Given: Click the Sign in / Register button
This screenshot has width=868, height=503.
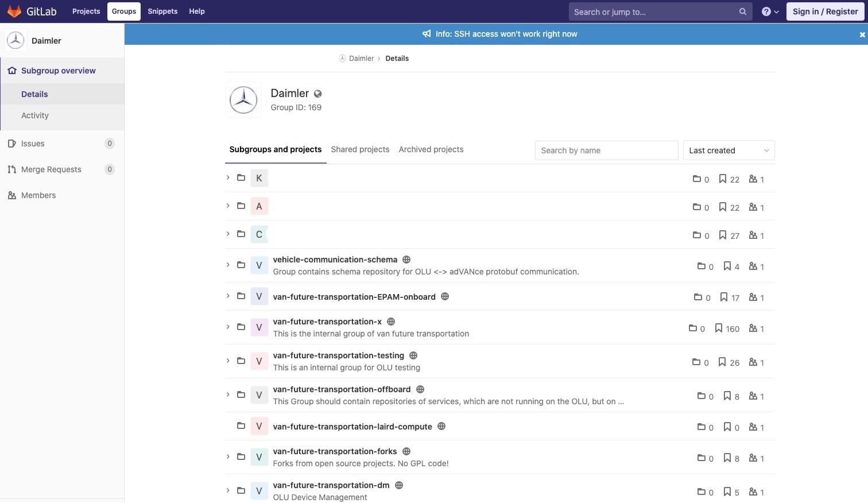Looking at the screenshot, I should click(825, 11).
